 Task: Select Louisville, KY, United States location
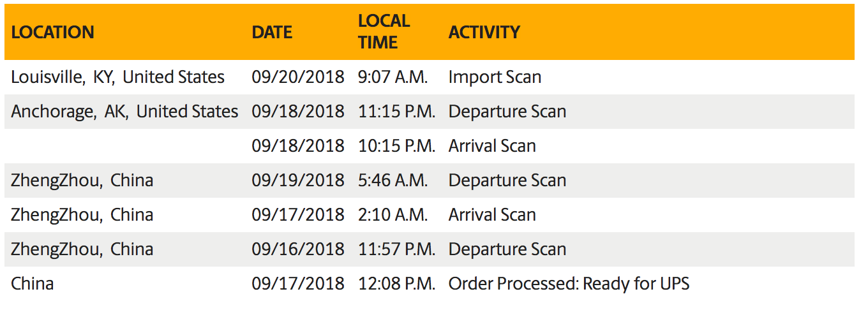pyautogui.click(x=117, y=77)
